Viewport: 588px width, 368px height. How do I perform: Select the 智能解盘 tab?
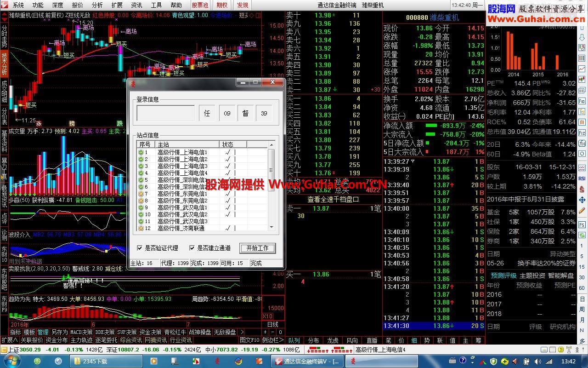tap(560, 276)
